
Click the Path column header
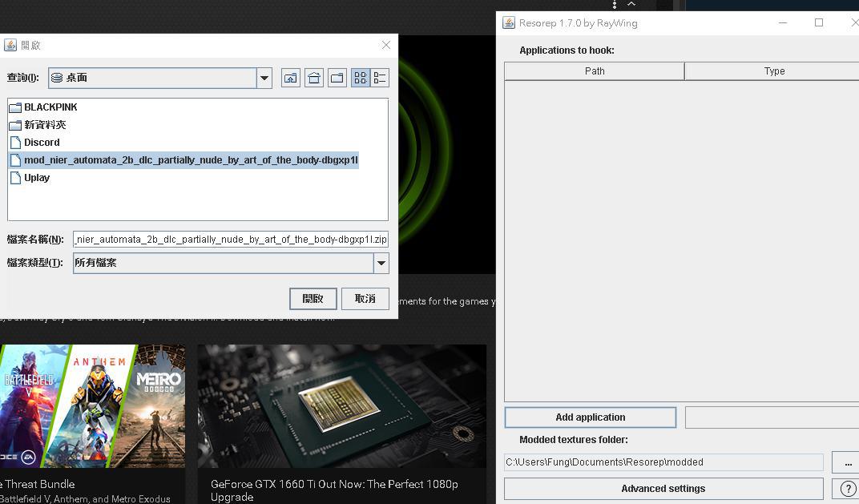595,71
